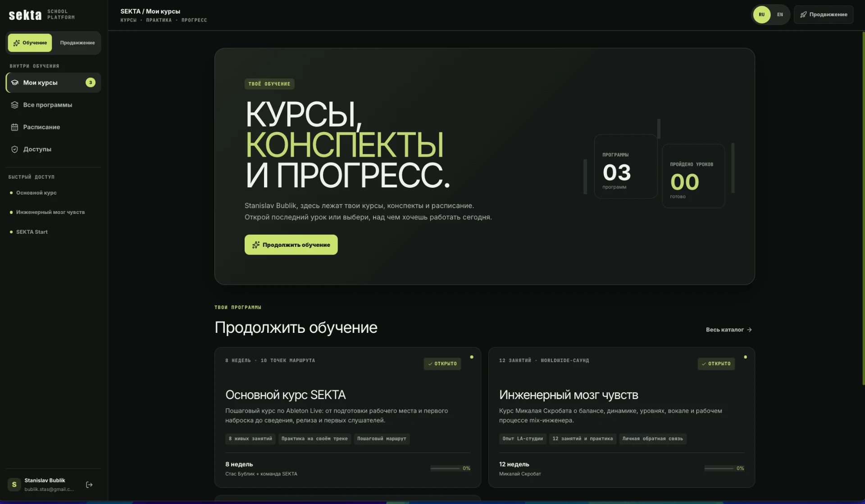Open quick access link Основной курс
The image size is (865, 504).
click(x=36, y=193)
